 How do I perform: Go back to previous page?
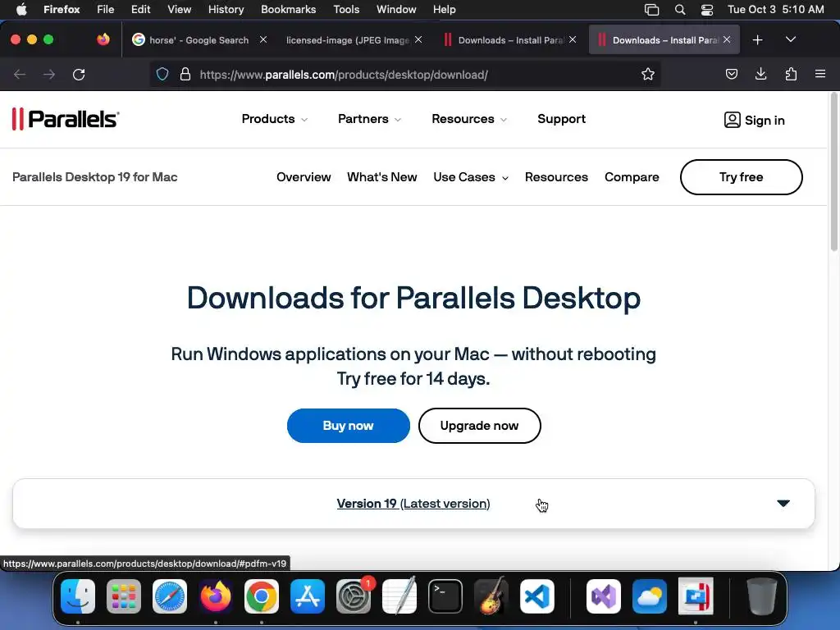20,75
